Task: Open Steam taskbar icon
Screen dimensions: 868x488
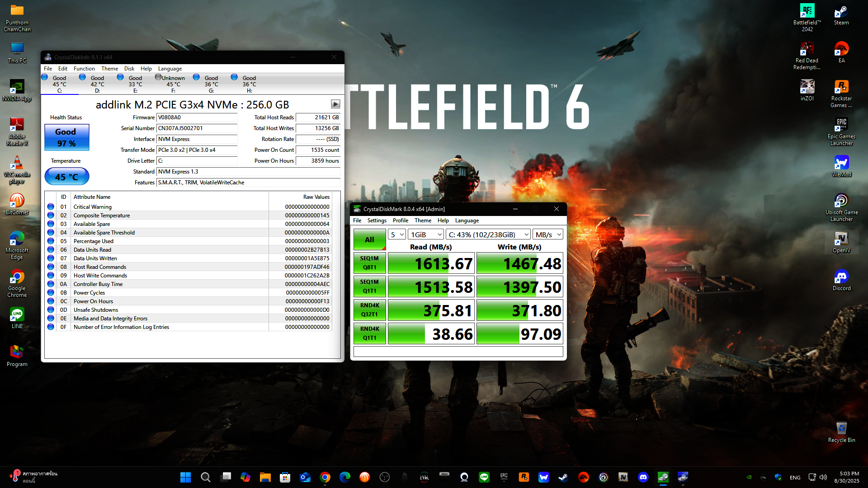Action: pyautogui.click(x=563, y=477)
